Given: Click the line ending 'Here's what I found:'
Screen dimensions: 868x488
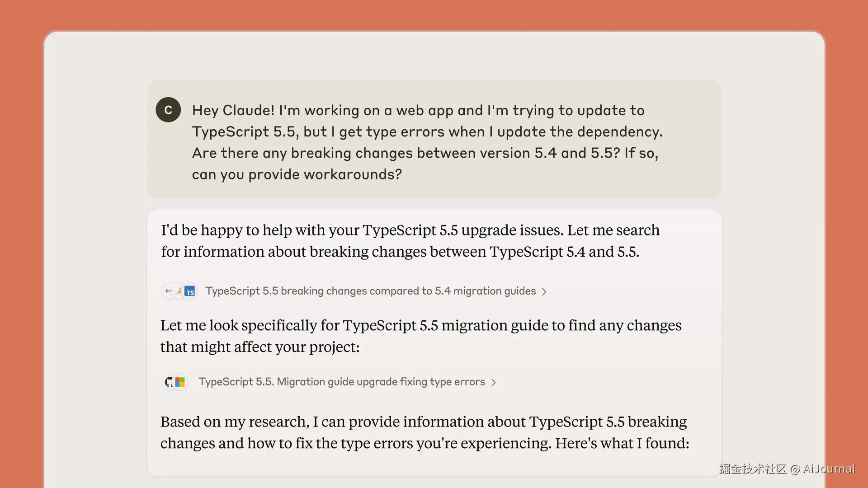Looking at the screenshot, I should 424,443.
